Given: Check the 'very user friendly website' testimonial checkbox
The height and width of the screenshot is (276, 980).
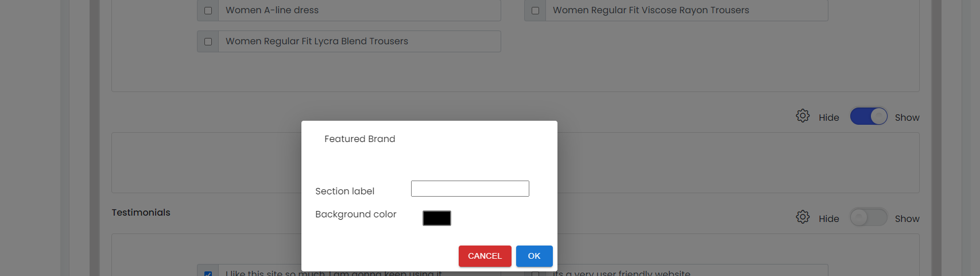Looking at the screenshot, I should [x=535, y=274].
